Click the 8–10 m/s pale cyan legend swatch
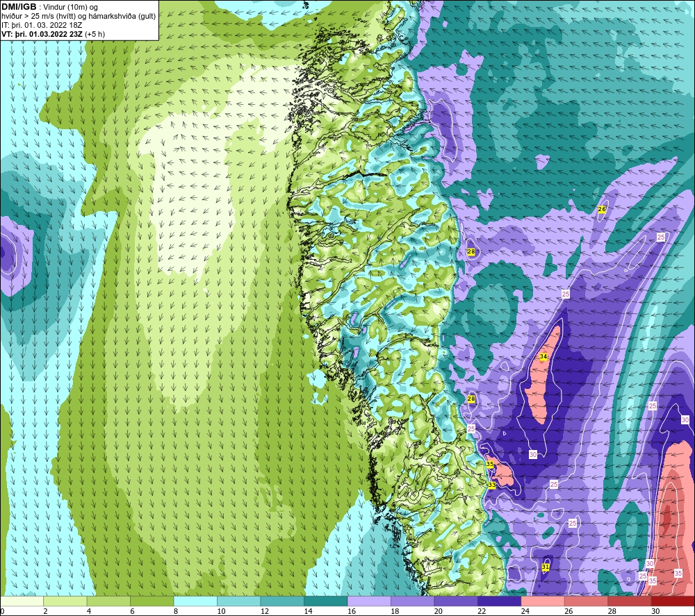The width and height of the screenshot is (695, 616). point(195,601)
